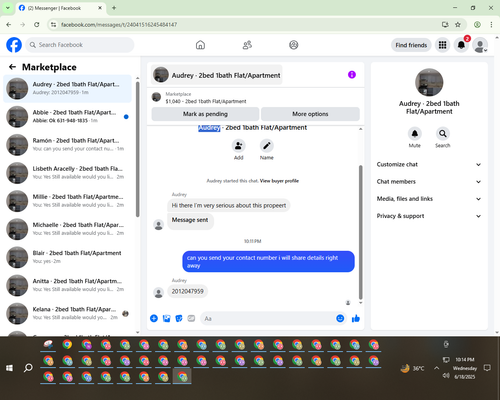The width and height of the screenshot is (500, 400).
Task: Open the account profile picture menu
Action: 480,45
